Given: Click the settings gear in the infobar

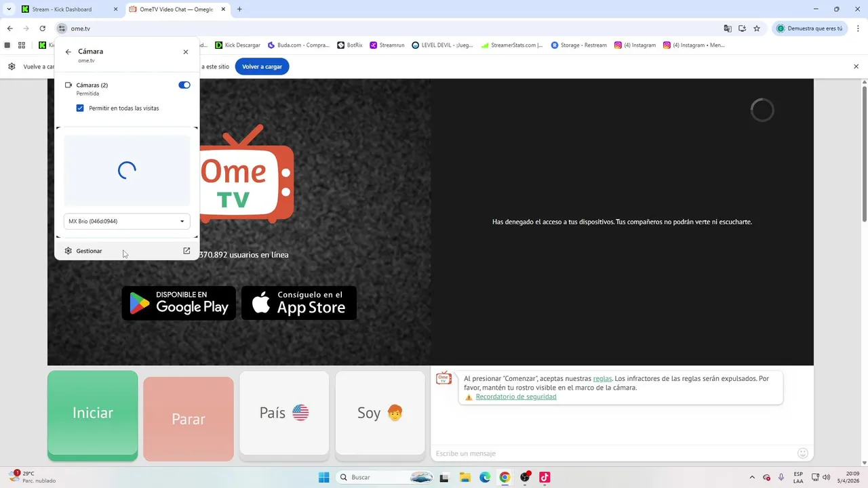Looking at the screenshot, I should (12, 66).
